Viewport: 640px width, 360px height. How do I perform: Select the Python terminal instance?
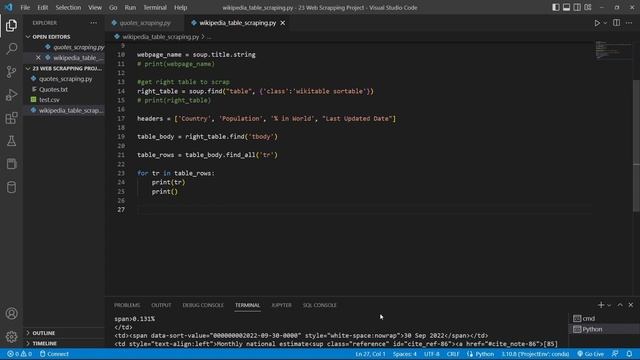[604, 329]
